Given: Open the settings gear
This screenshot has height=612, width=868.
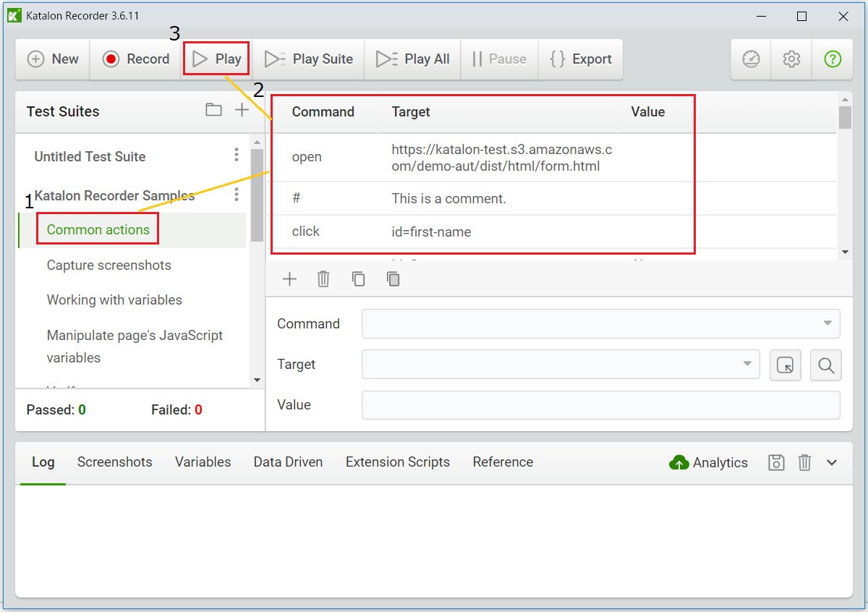Looking at the screenshot, I should pos(791,59).
